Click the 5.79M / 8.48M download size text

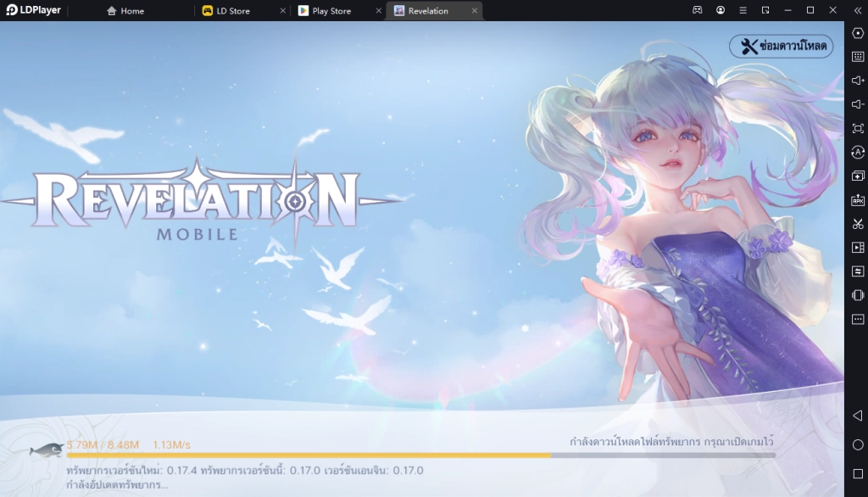pyautogui.click(x=103, y=445)
